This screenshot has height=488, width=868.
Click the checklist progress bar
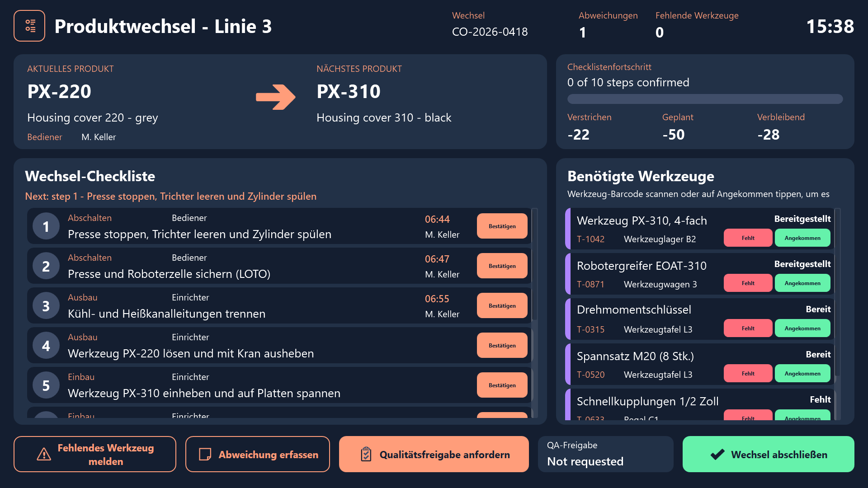[x=705, y=99]
